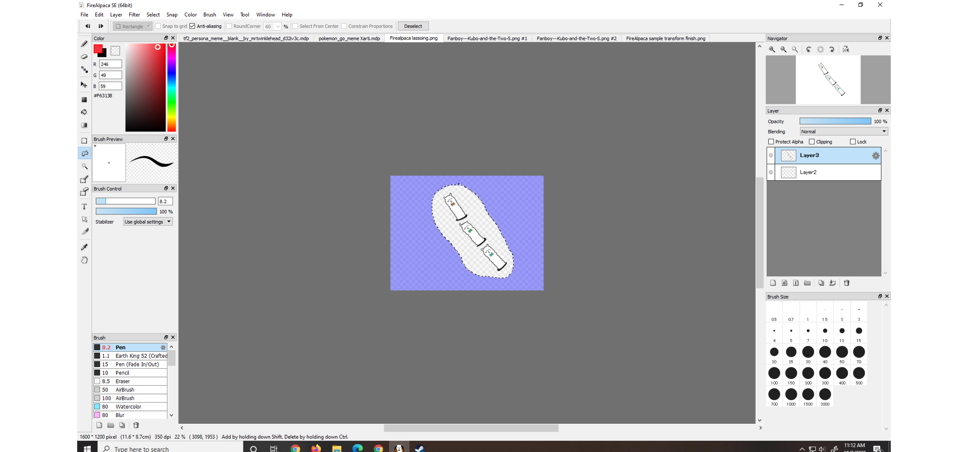Toggle the Anti-aliasing checkbox

click(x=193, y=26)
